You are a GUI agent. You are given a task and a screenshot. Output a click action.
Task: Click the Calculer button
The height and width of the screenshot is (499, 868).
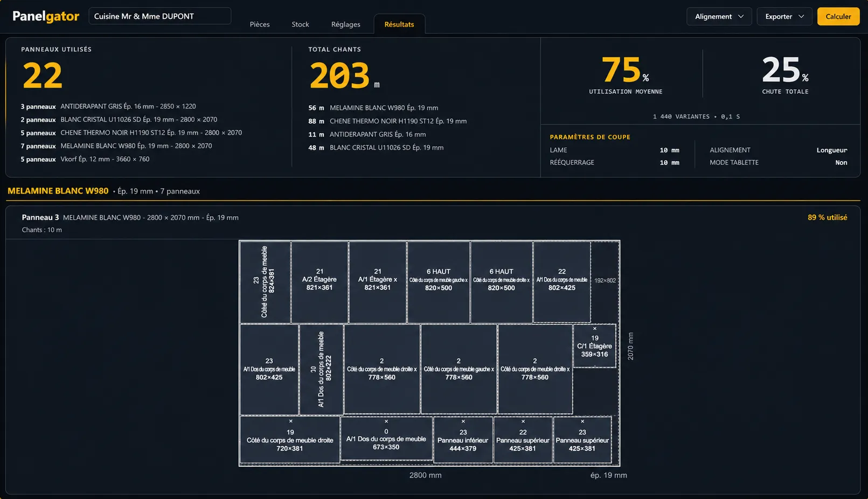point(838,16)
